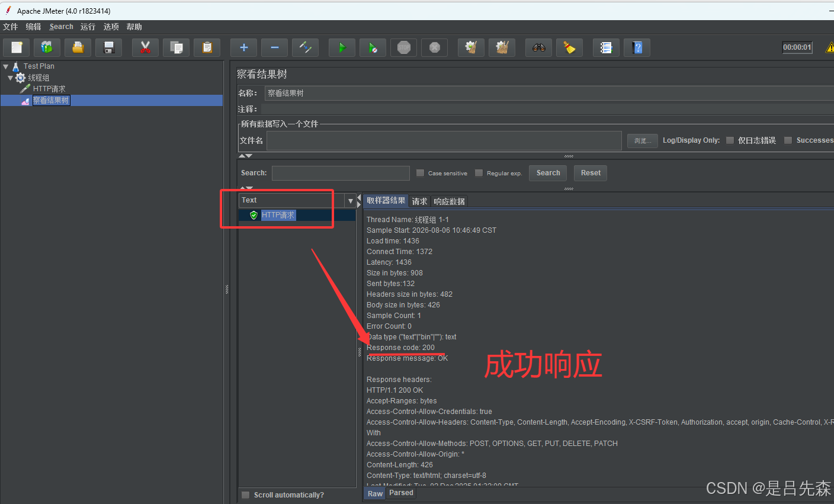
Task: Collapse the 线程组 tree node
Action: coord(11,78)
